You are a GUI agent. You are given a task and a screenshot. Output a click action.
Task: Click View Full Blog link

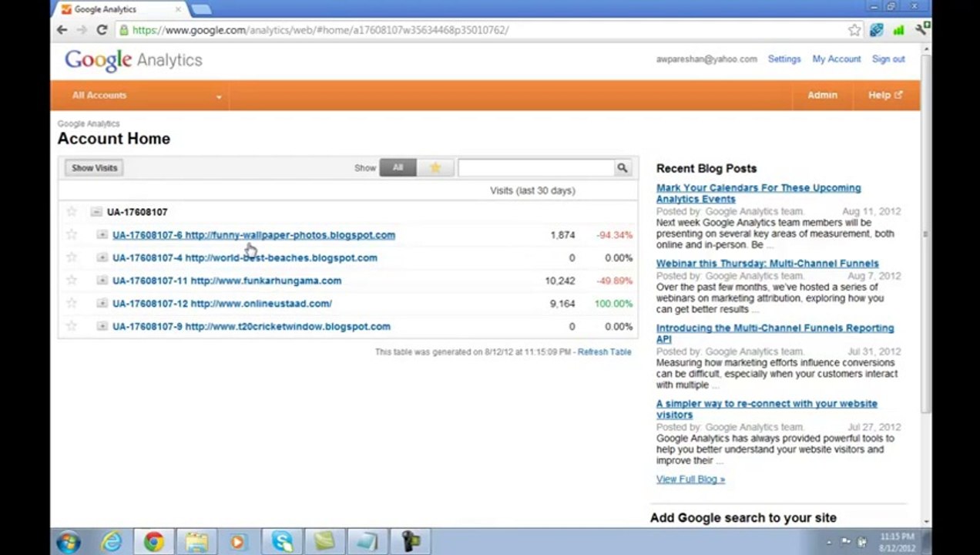pyautogui.click(x=690, y=479)
